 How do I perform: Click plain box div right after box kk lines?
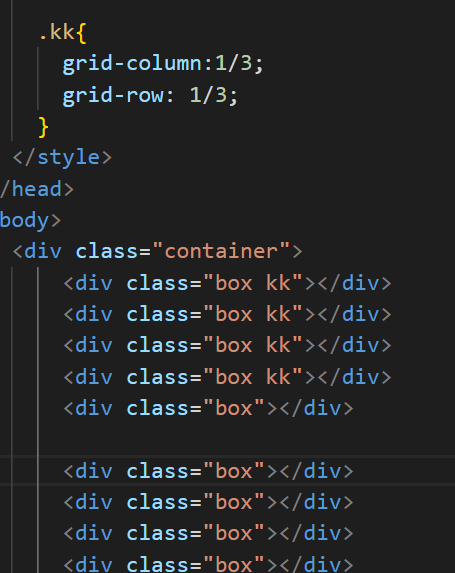[208, 409]
